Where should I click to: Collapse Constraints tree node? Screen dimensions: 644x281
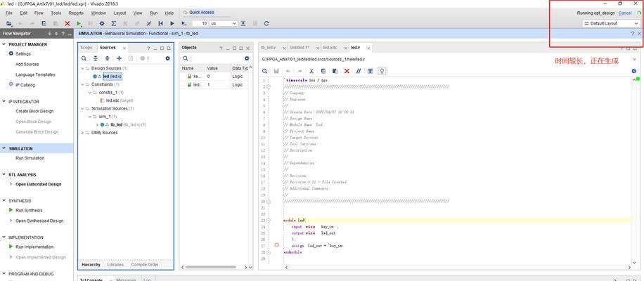tap(82, 84)
